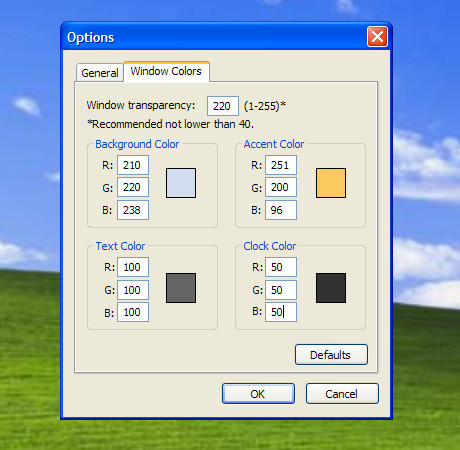This screenshot has width=460, height=450.
Task: Focus the Clock Color G field
Action: coord(281,290)
